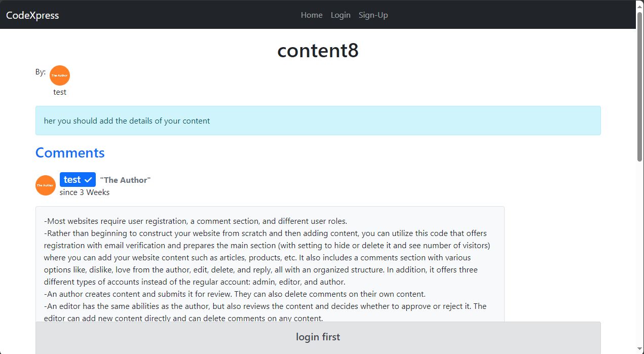Click the CodeXpress brand logo
644x354 pixels.
(32, 15)
